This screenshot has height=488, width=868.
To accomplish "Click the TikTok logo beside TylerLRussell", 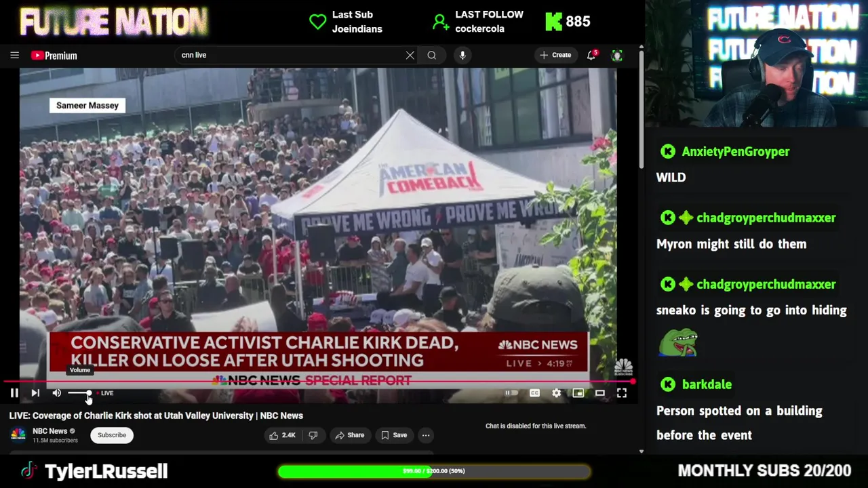I will (x=28, y=471).
